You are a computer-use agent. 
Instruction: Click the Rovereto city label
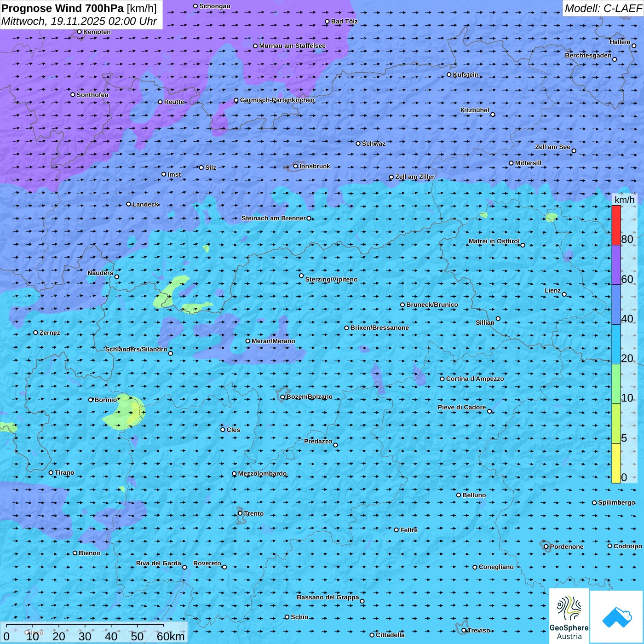(x=207, y=563)
